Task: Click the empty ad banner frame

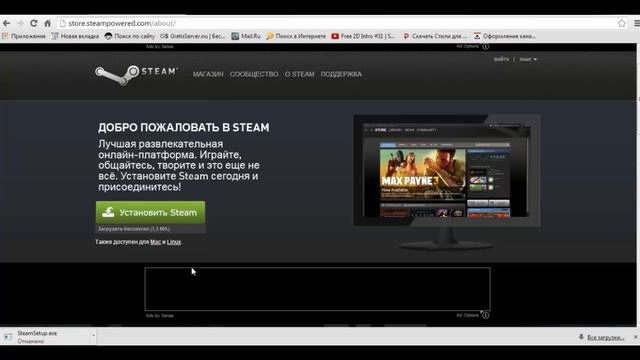Action: coord(318,289)
